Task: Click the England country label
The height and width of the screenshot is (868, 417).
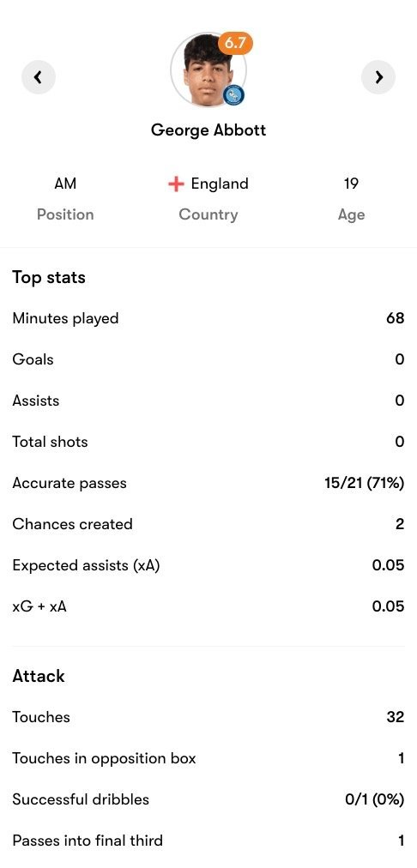Action: [x=220, y=184]
